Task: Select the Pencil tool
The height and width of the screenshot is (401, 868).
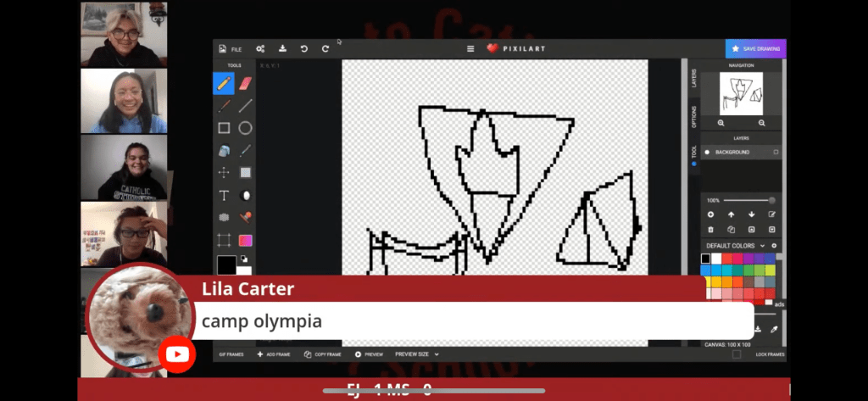Action: click(224, 83)
